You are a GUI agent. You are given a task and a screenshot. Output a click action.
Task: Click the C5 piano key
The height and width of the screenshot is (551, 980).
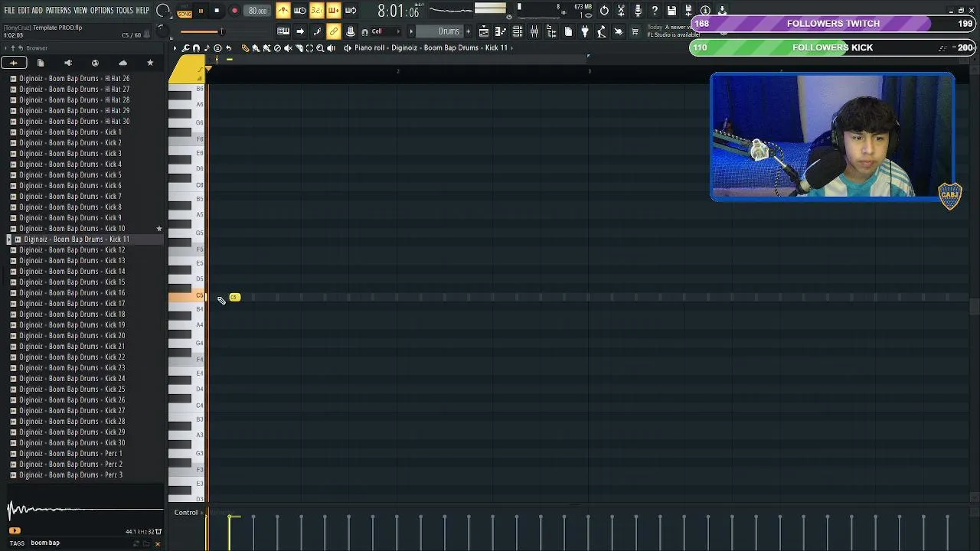coord(187,296)
